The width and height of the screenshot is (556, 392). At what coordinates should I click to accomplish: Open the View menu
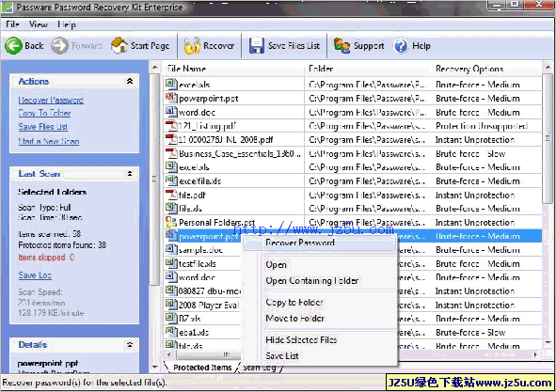tap(39, 24)
